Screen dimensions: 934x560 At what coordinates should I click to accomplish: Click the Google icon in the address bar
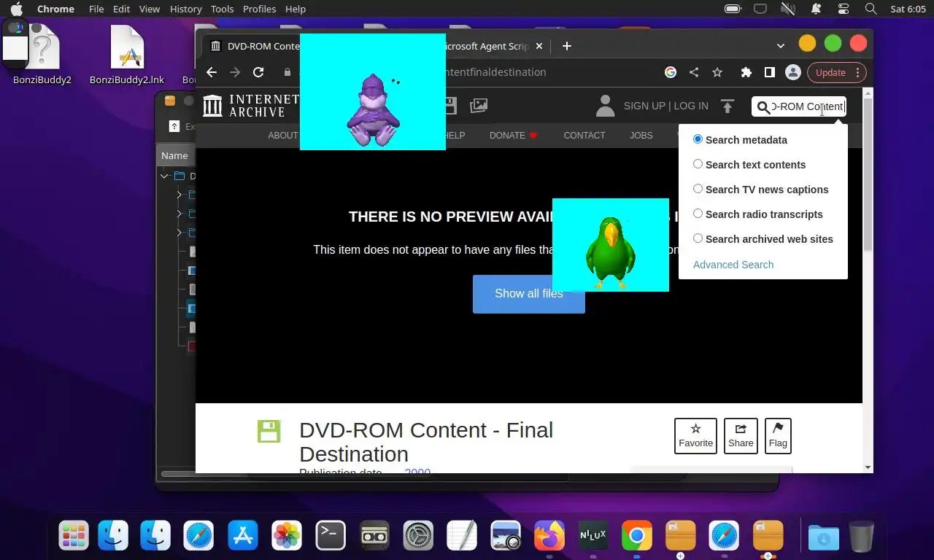point(671,72)
